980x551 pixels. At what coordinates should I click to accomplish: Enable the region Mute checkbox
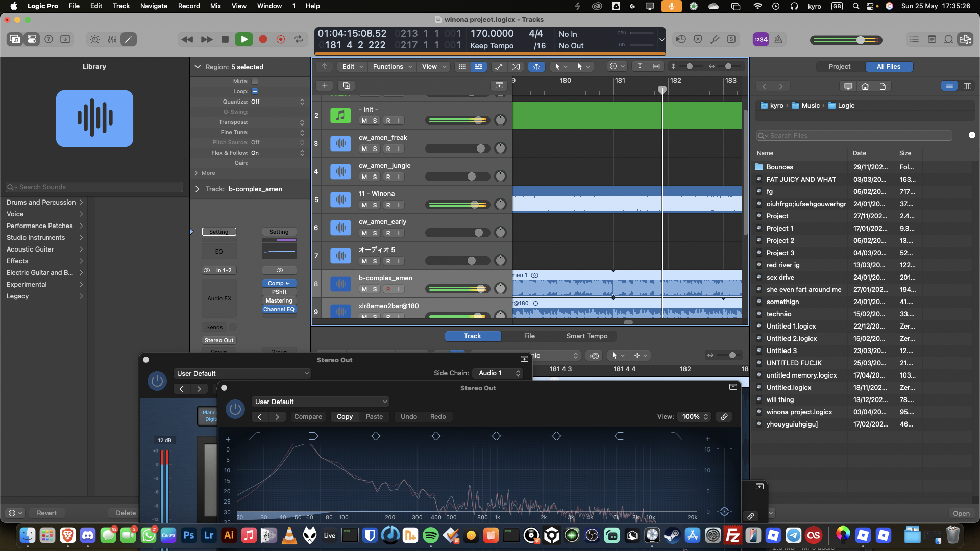[x=255, y=81]
